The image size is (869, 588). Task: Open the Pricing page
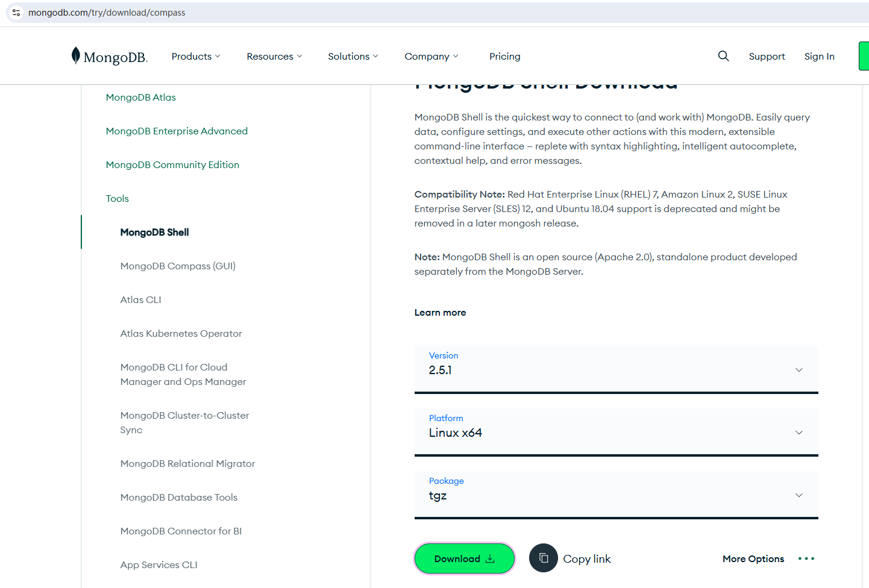pos(505,56)
